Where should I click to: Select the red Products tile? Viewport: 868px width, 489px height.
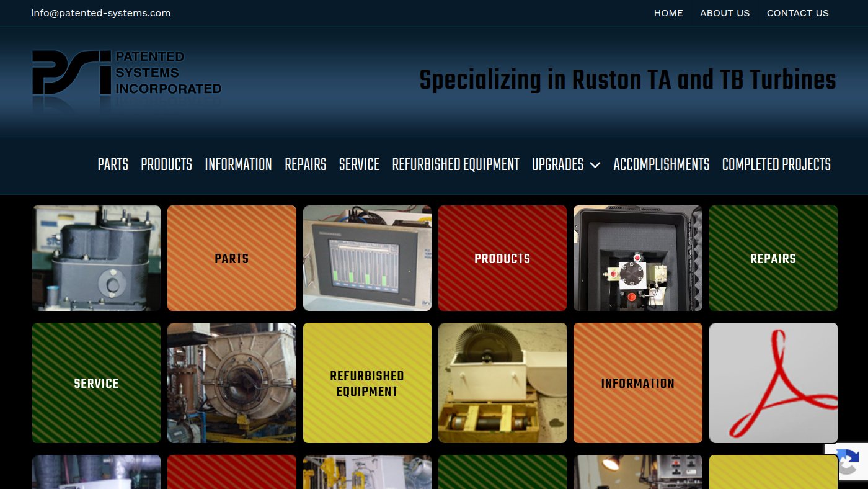(502, 258)
